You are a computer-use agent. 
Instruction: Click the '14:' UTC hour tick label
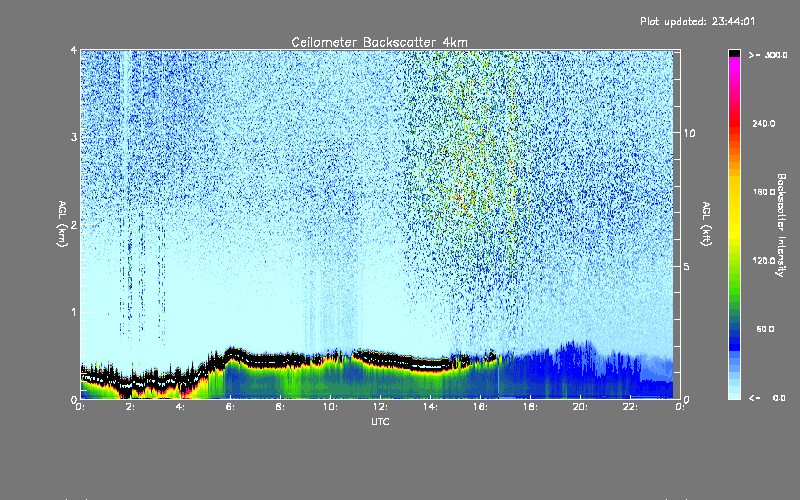(430, 407)
